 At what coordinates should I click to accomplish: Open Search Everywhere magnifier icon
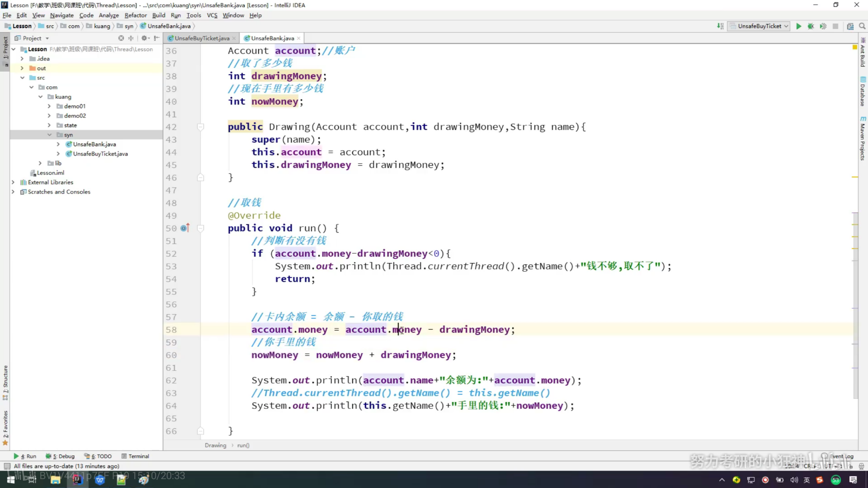point(862,26)
